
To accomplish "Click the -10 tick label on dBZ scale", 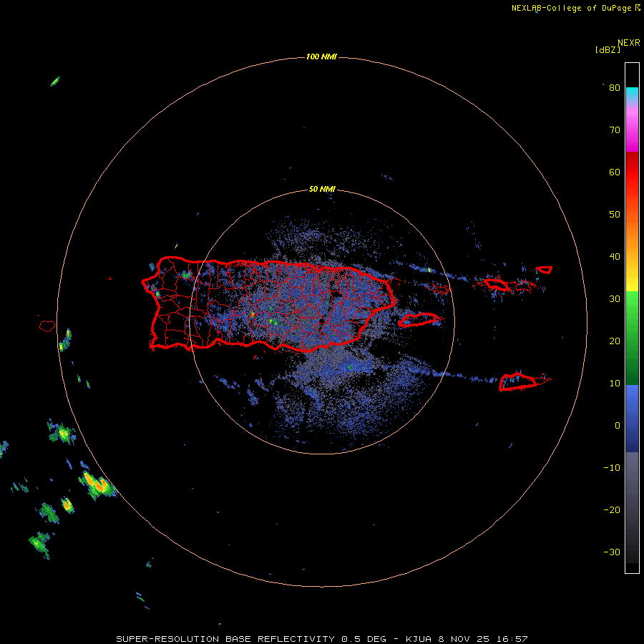I will pos(612,468).
